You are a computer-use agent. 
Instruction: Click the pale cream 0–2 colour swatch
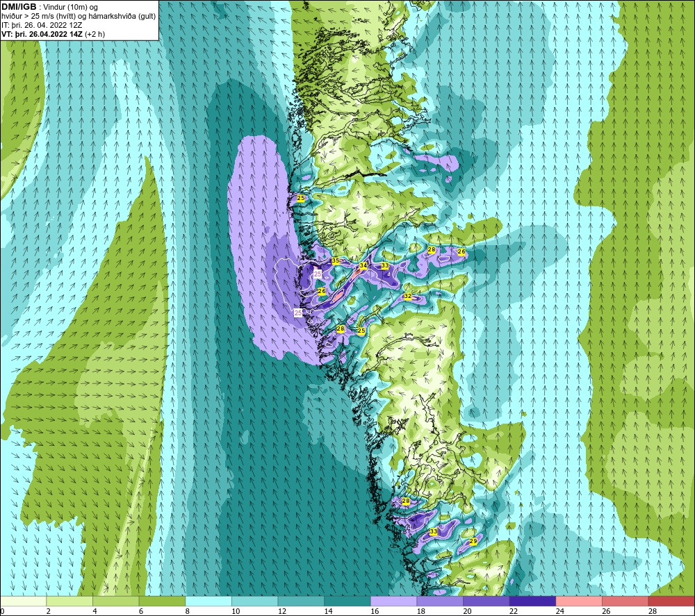pyautogui.click(x=23, y=601)
